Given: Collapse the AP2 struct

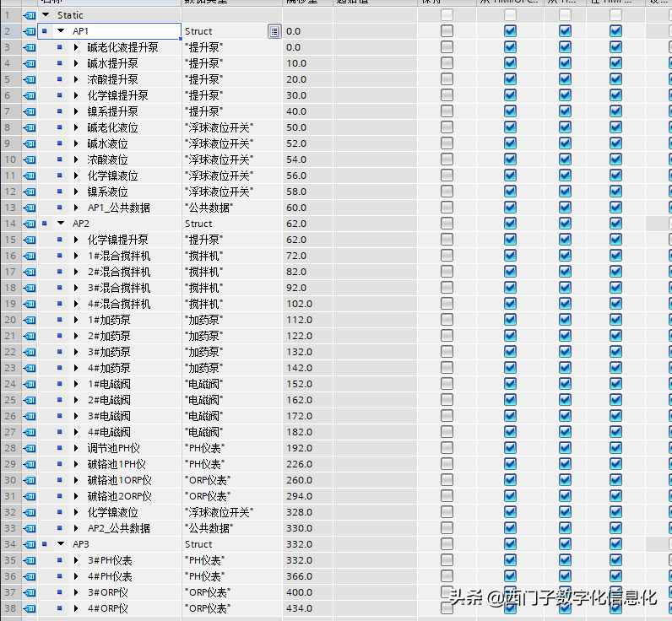Looking at the screenshot, I should [61, 224].
